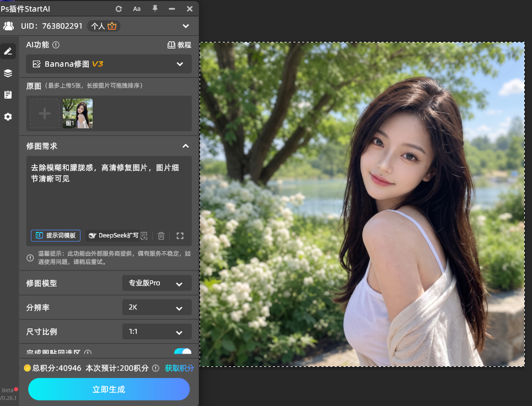Click the 获取积分 link

coord(179,368)
